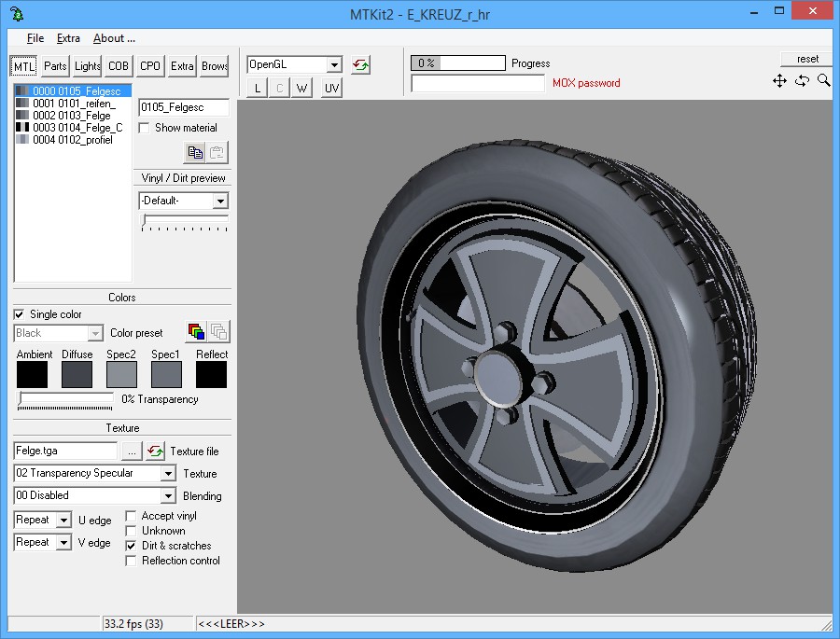Reload texture file with the refresh icon
This screenshot has height=639, width=840.
click(x=155, y=451)
